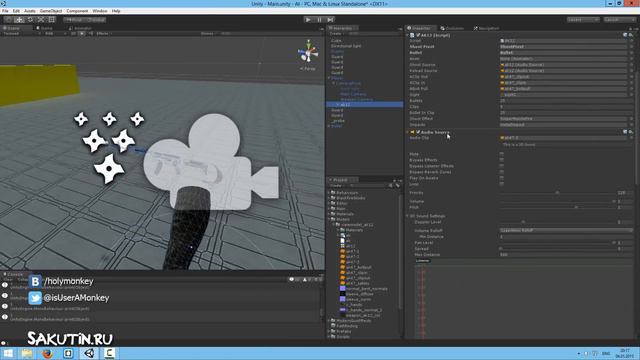Screen dimensions: 640x360
Task: Open object picker for Bullet field
Action: [x=631, y=53]
